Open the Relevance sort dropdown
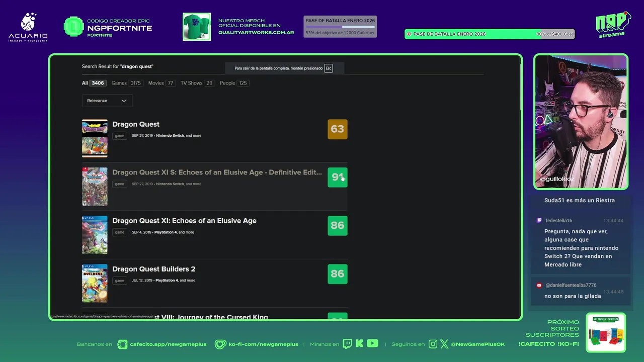Viewport: 644px width, 362px height. (107, 101)
